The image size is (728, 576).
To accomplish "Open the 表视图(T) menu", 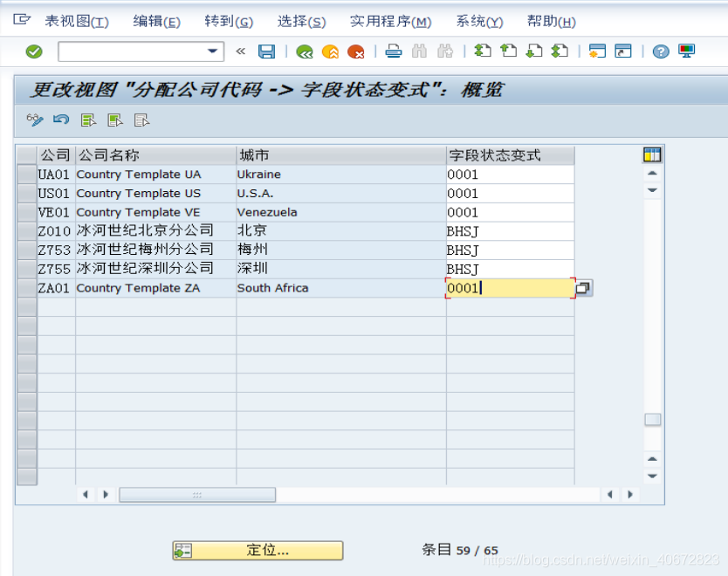I will (77, 21).
